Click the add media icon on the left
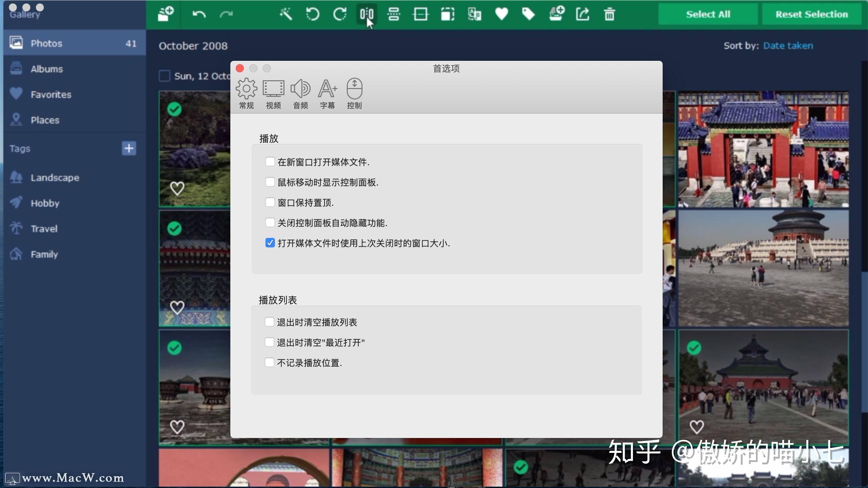Viewport: 868px width, 488px height. click(165, 14)
